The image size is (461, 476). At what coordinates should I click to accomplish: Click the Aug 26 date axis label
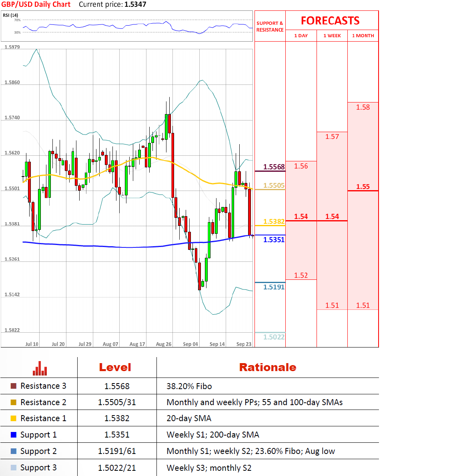pyautogui.click(x=164, y=344)
